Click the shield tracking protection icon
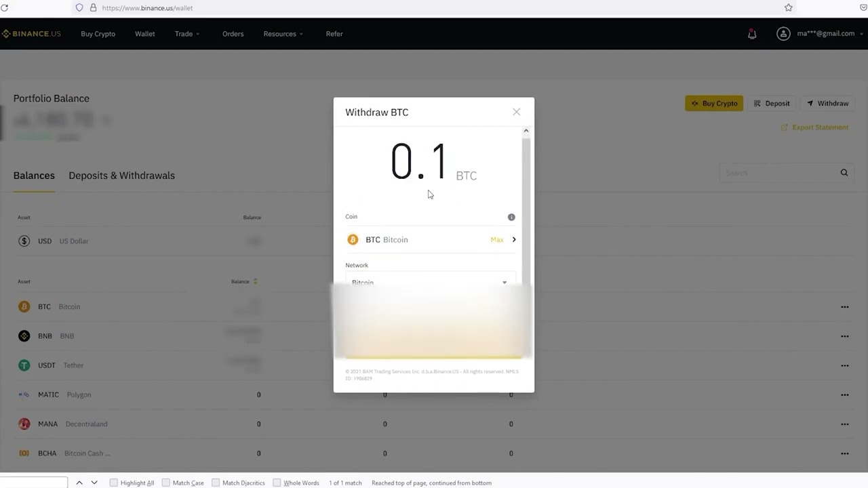Screen dimensions: 868x488 pos(79,7)
